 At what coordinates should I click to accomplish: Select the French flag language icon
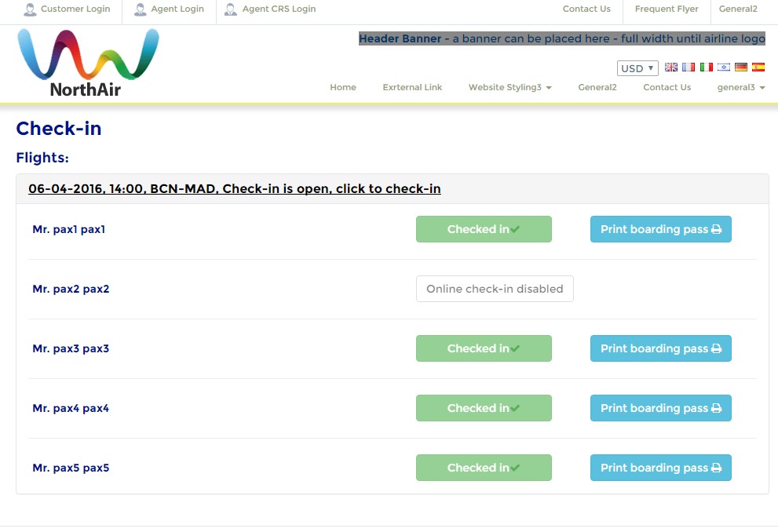pos(689,67)
